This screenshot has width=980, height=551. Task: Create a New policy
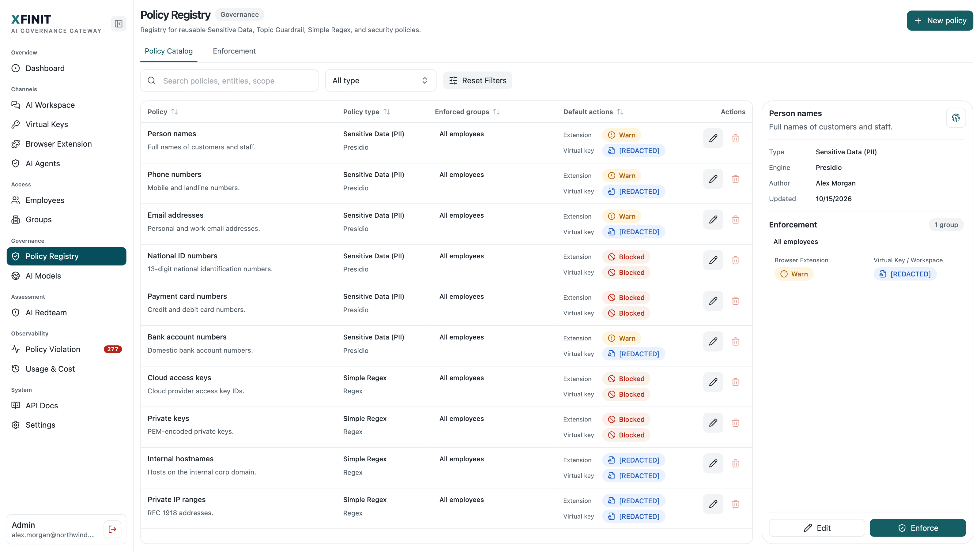(940, 21)
